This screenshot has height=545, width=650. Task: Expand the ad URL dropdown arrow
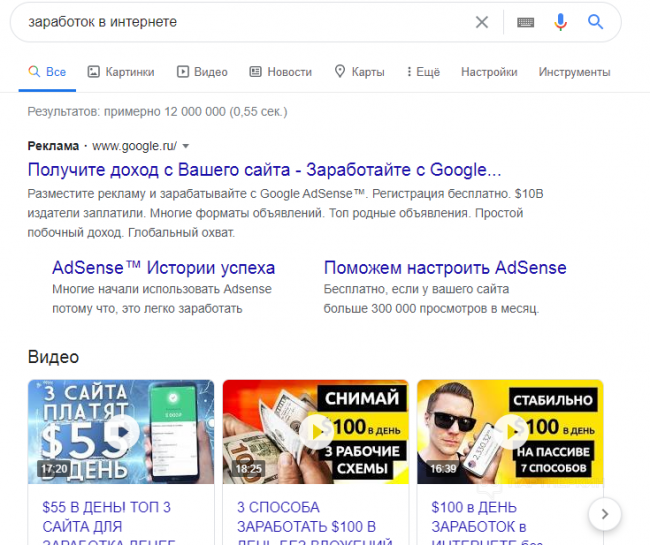[x=186, y=146]
